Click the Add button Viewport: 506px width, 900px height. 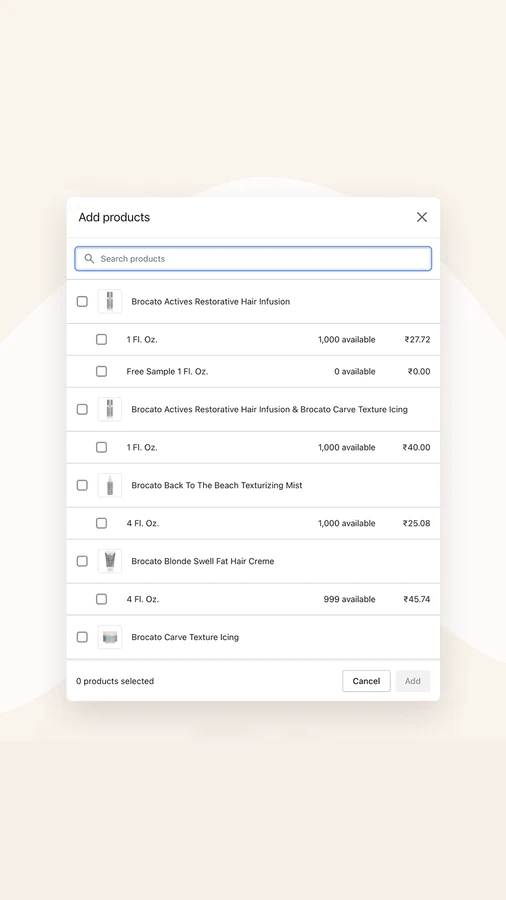[x=412, y=681]
